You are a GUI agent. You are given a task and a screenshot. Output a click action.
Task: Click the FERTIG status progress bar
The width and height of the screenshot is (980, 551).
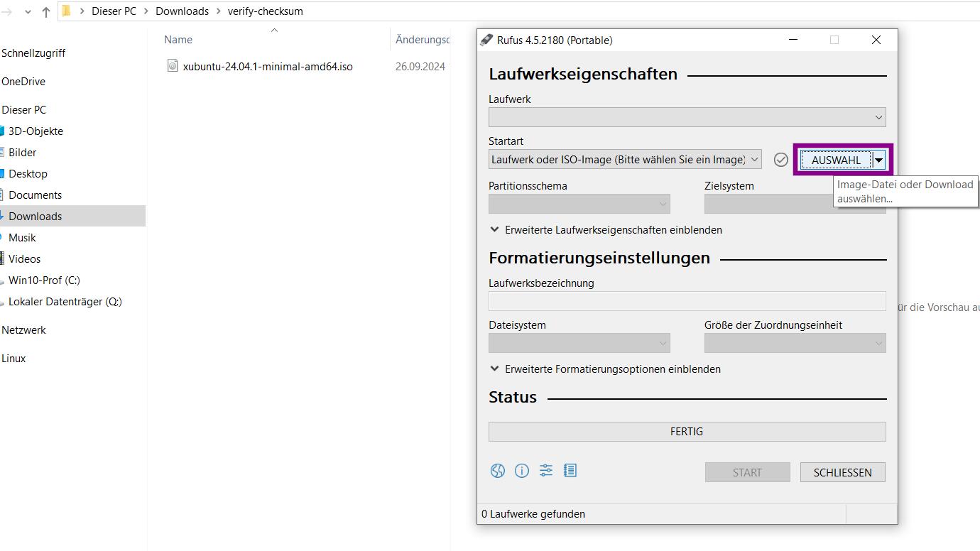(x=687, y=431)
